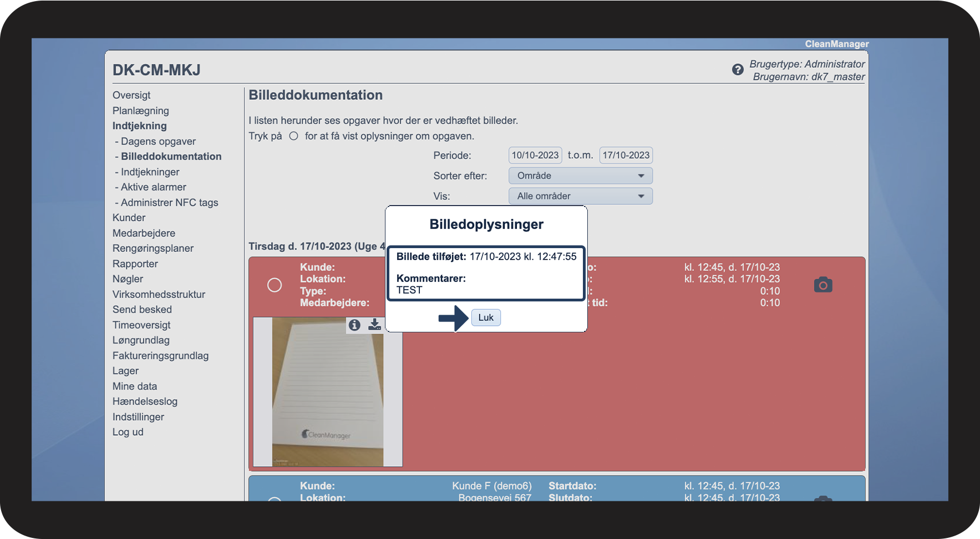Click the Billedoplysninger dialog heading
Image resolution: width=980 pixels, height=539 pixels.
click(x=486, y=224)
